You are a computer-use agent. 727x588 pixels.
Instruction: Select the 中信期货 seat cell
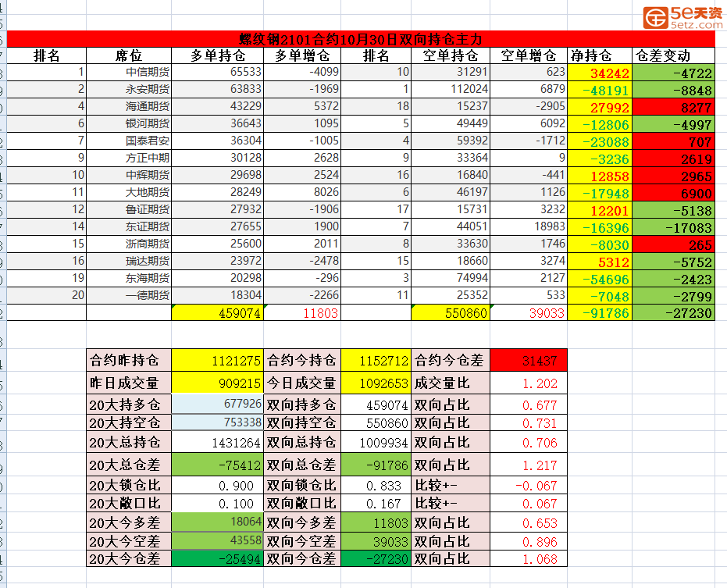pyautogui.click(x=129, y=73)
